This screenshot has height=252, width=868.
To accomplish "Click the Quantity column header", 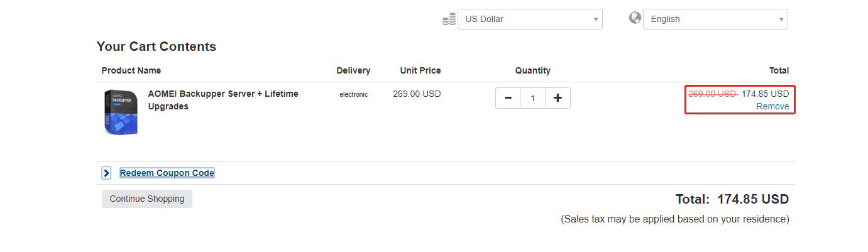I will coord(532,70).
